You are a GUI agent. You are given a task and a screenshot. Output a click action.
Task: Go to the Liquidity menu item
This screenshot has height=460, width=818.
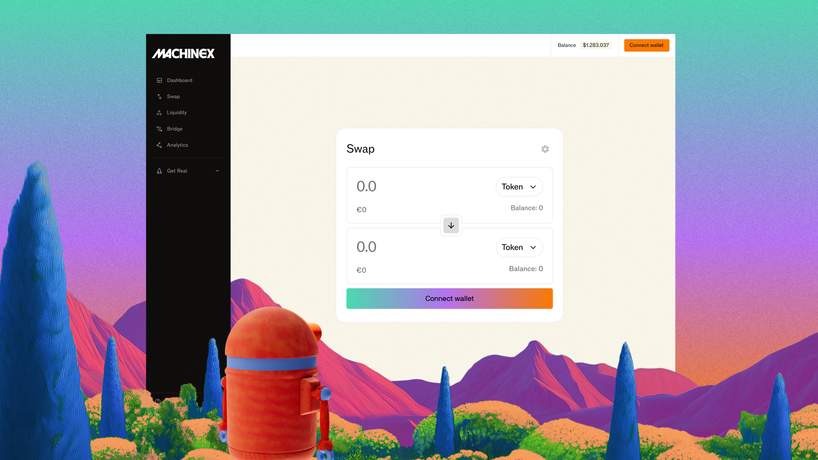click(177, 113)
